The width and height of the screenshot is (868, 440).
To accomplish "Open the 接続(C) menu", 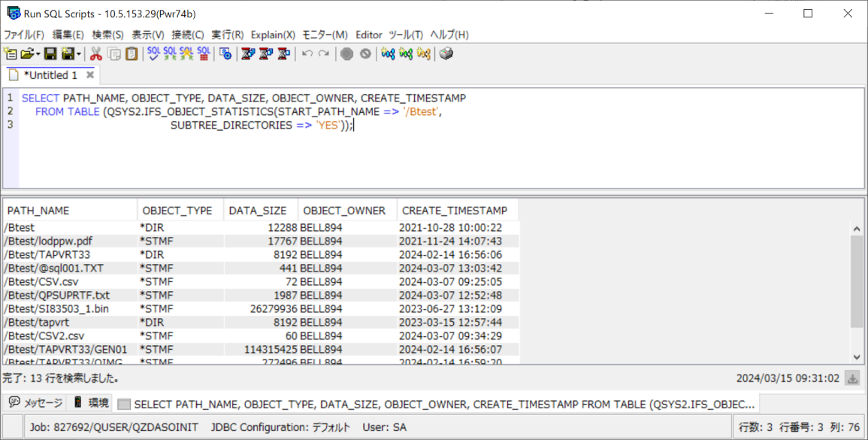I will pos(188,35).
